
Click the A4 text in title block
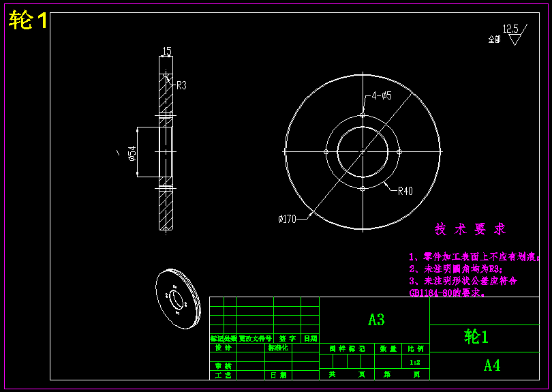(x=492, y=365)
